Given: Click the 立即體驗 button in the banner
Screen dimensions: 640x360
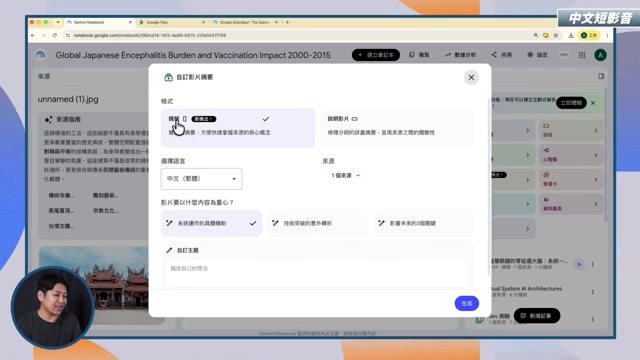Looking at the screenshot, I should click(x=571, y=103).
